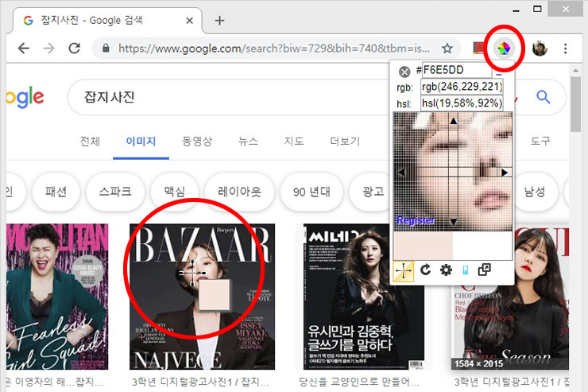Close the color picker popup
This screenshot has height=392, width=588.
point(404,72)
